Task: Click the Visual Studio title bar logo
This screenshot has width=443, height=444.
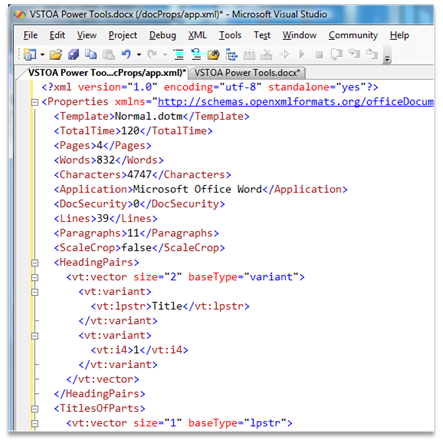Action: (x=20, y=15)
